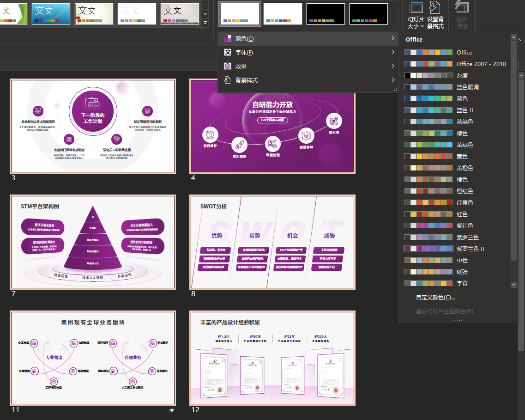Pick the 黄橙色 color scheme
Image resolution: width=525 pixels, height=420 pixels.
(x=455, y=168)
